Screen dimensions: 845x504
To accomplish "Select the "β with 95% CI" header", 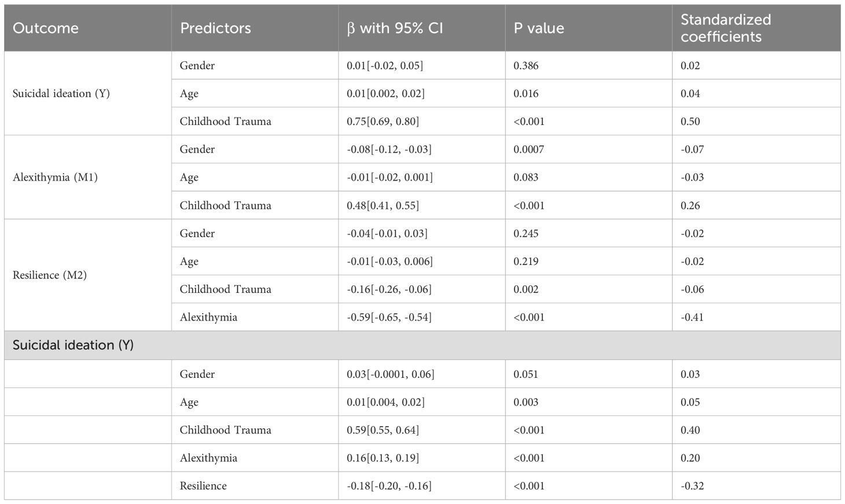I will [x=395, y=28].
